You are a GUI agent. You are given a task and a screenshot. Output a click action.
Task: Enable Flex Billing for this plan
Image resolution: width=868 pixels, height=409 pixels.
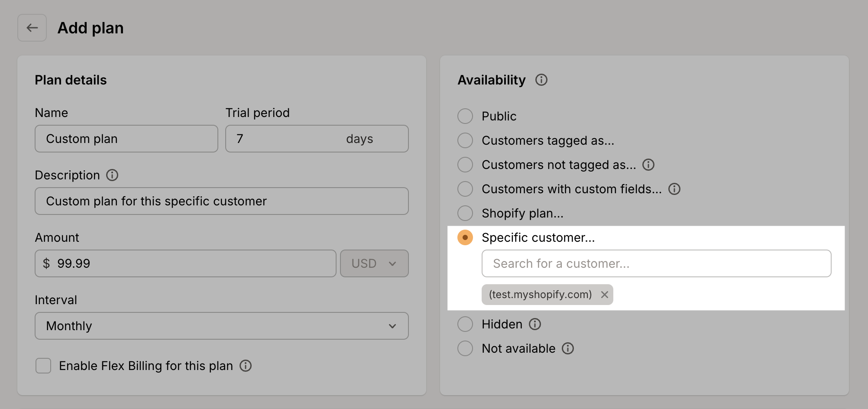tap(43, 366)
